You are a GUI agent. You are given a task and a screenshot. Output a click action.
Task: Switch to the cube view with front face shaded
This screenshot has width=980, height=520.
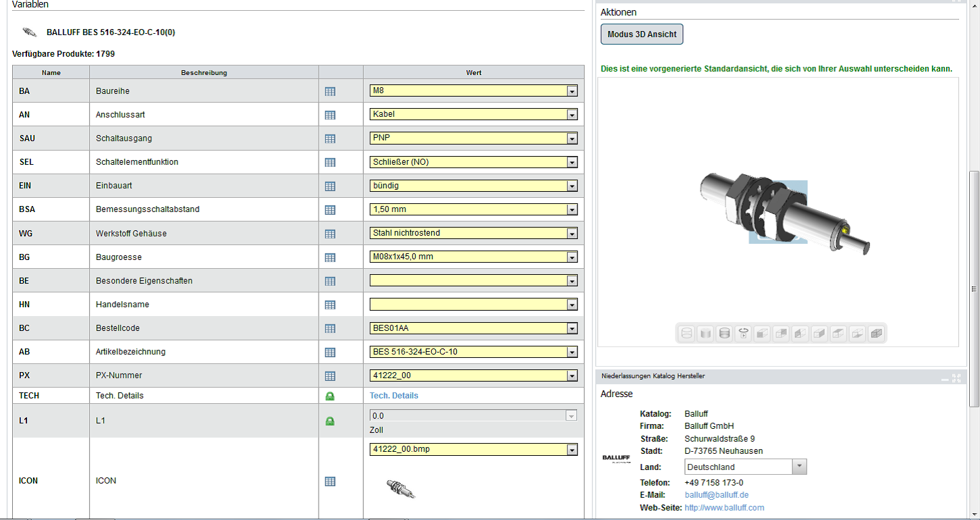762,333
